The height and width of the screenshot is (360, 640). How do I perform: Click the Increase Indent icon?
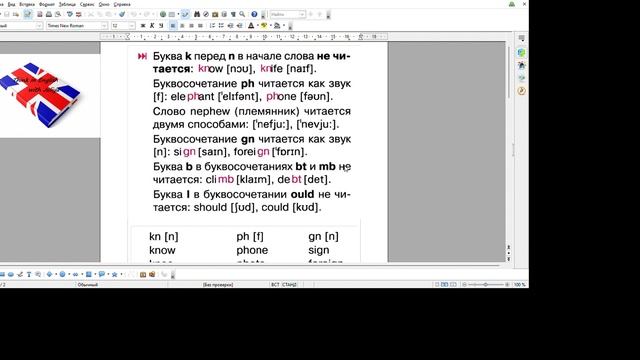240,26
